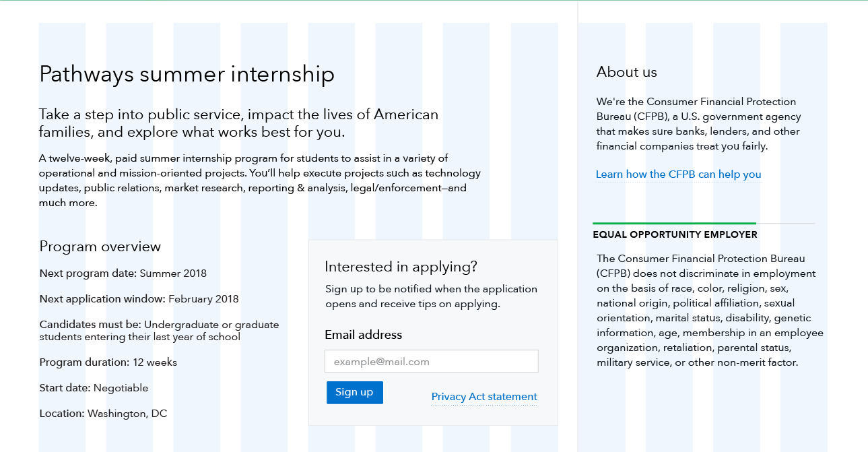Click the About us heading
The width and height of the screenshot is (868, 452).
tap(627, 72)
